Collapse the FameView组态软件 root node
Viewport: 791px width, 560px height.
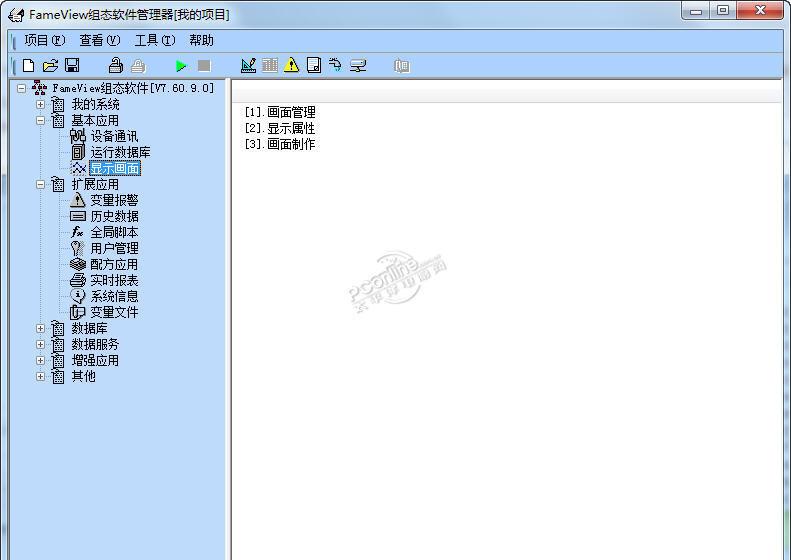pos(21,88)
